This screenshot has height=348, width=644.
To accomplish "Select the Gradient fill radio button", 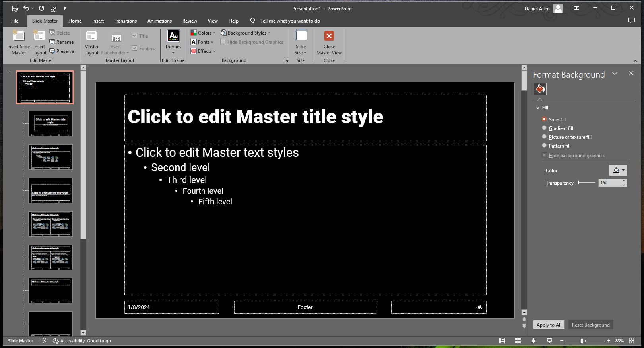I will (544, 128).
